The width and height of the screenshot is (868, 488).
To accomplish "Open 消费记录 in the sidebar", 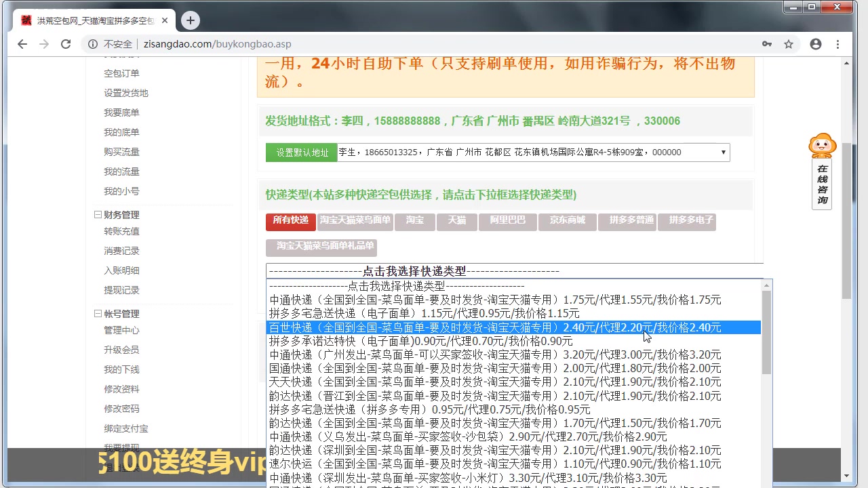I will coord(121,251).
